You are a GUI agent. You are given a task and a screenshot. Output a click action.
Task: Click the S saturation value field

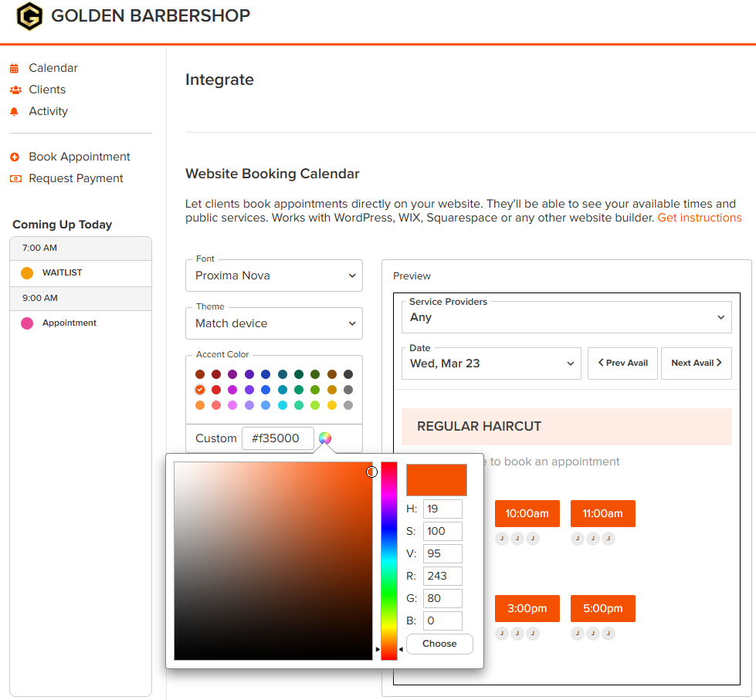(x=442, y=532)
